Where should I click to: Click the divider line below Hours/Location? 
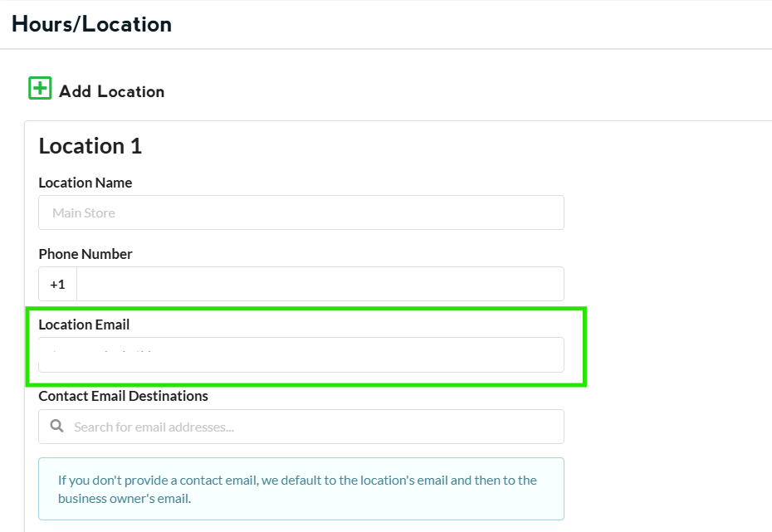pos(386,49)
